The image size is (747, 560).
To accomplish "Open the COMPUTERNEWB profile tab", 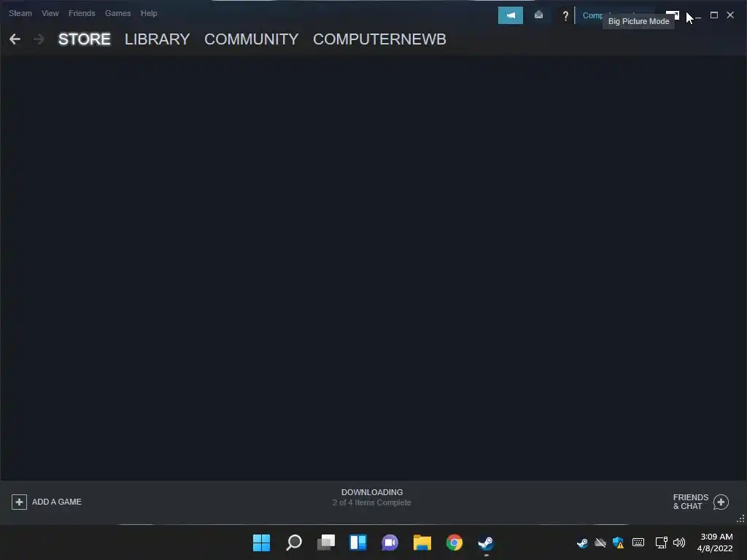I will pyautogui.click(x=379, y=39).
